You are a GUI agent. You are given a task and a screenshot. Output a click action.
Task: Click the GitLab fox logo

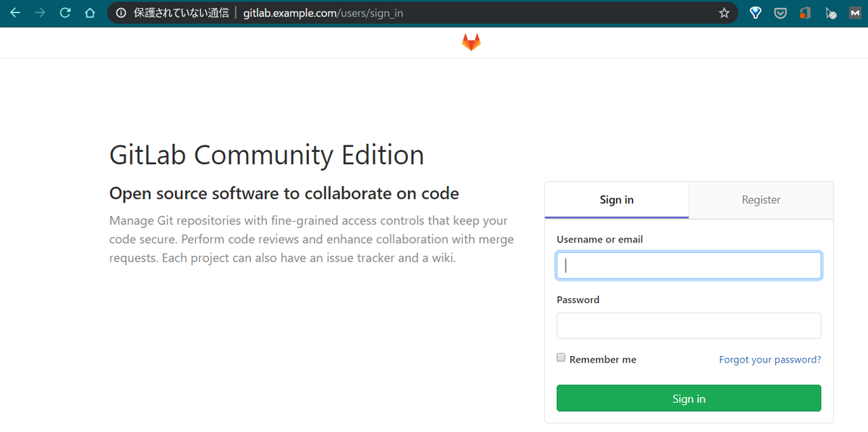point(471,41)
